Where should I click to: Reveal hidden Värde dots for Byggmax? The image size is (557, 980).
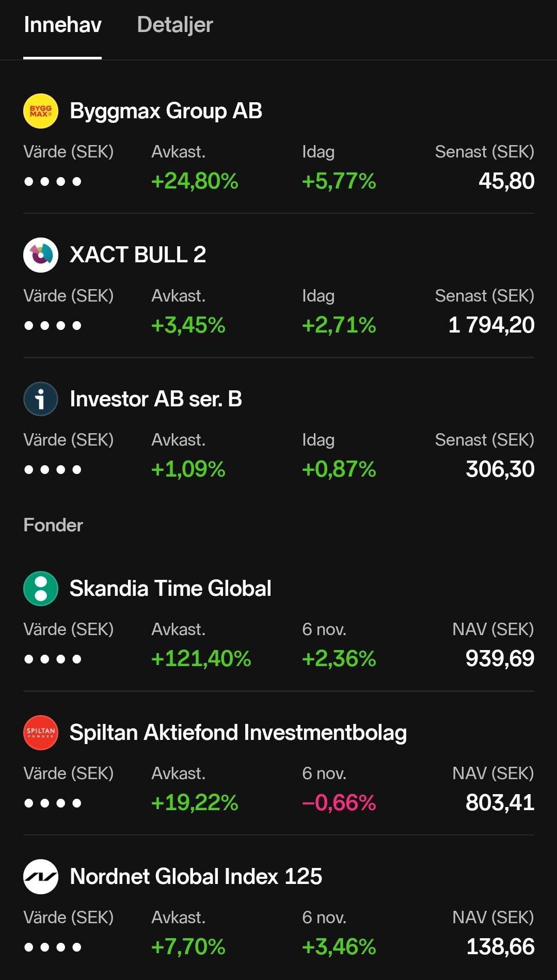click(x=53, y=181)
